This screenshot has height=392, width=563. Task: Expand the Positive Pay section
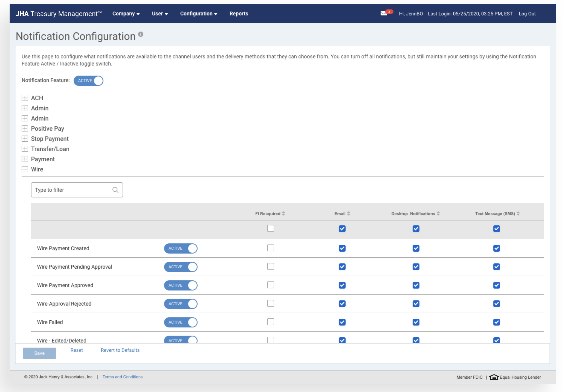(x=25, y=128)
